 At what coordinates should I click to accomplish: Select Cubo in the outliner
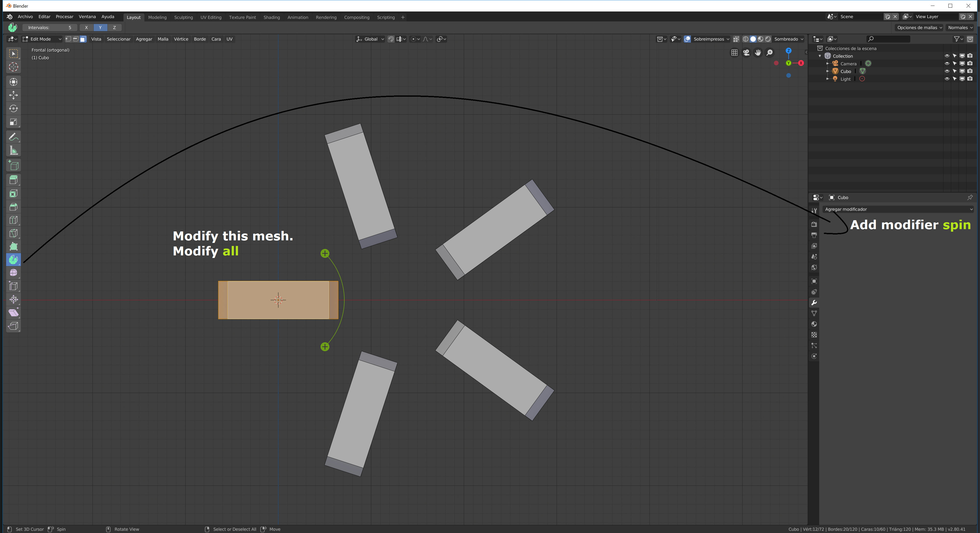pyautogui.click(x=845, y=71)
